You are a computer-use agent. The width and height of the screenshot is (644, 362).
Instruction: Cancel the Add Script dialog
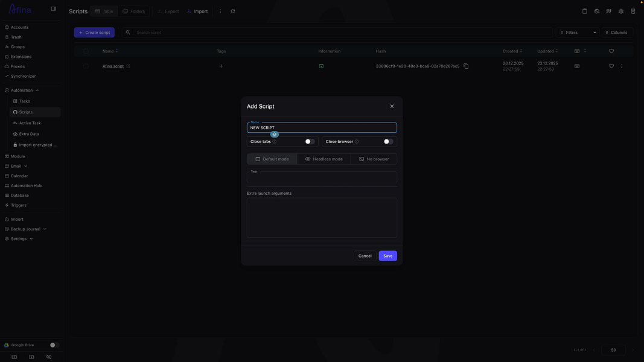click(365, 256)
